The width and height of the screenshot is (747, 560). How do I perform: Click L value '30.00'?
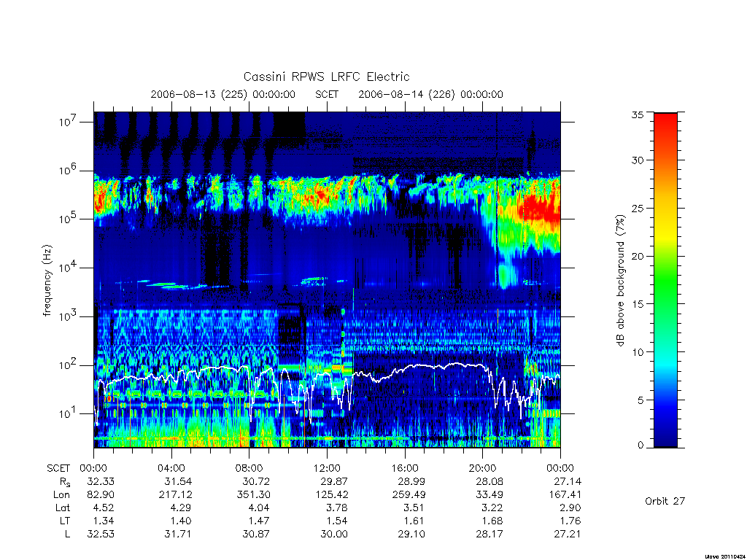[x=334, y=534]
